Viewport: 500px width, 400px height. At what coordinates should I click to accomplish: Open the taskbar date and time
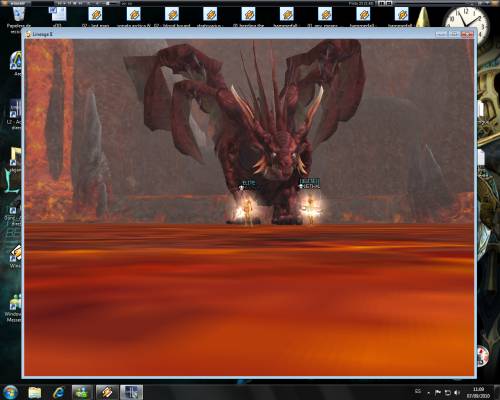[x=479, y=392]
